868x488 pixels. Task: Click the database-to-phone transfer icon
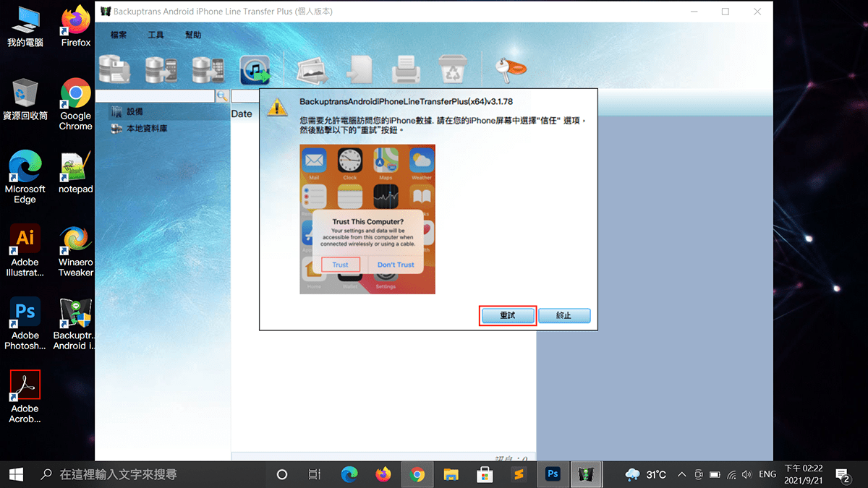coord(161,69)
